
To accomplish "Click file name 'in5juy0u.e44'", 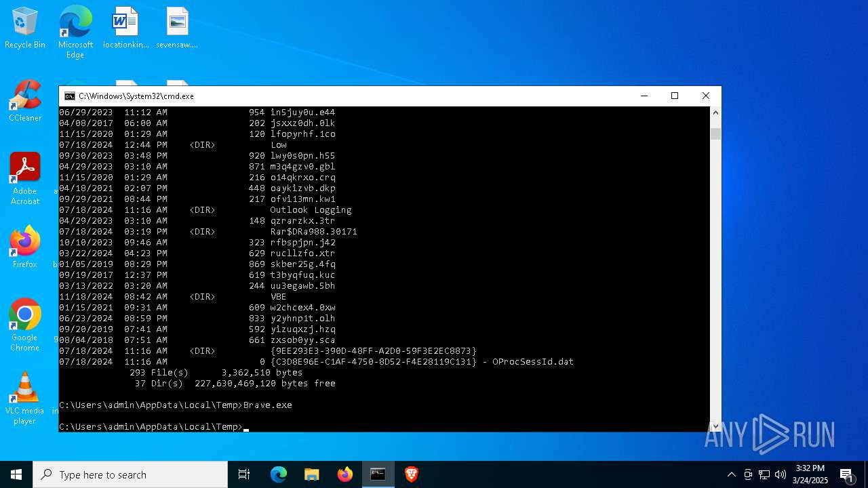I will (x=302, y=113).
